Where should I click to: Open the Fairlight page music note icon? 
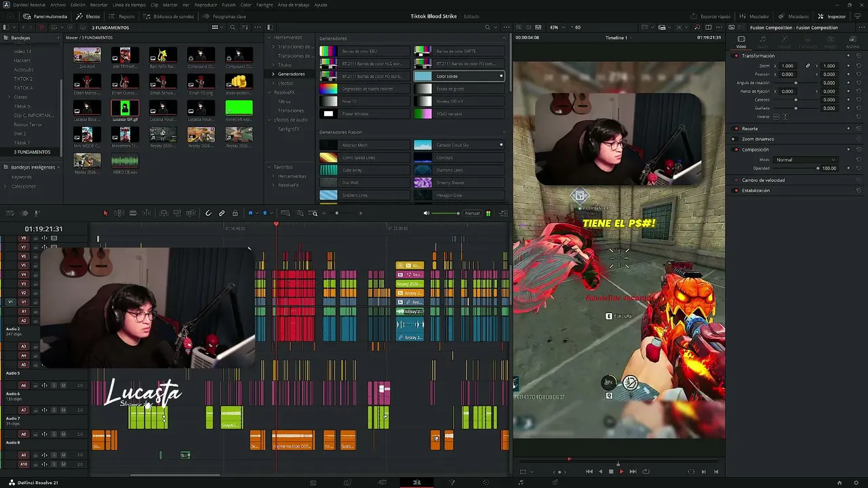click(x=521, y=483)
